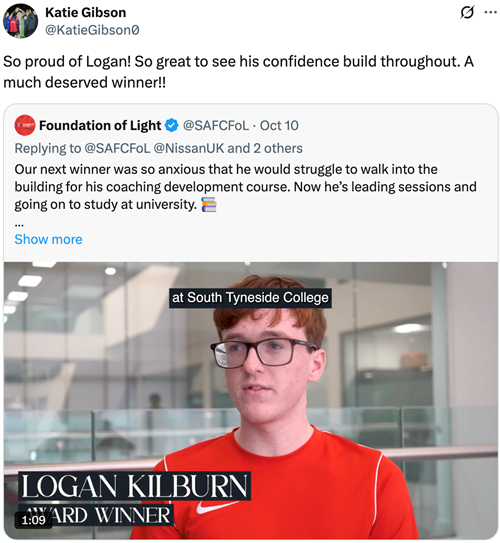Screen dimensions: 500x543
Task: Click the quoted tweet body text
Action: (x=245, y=187)
